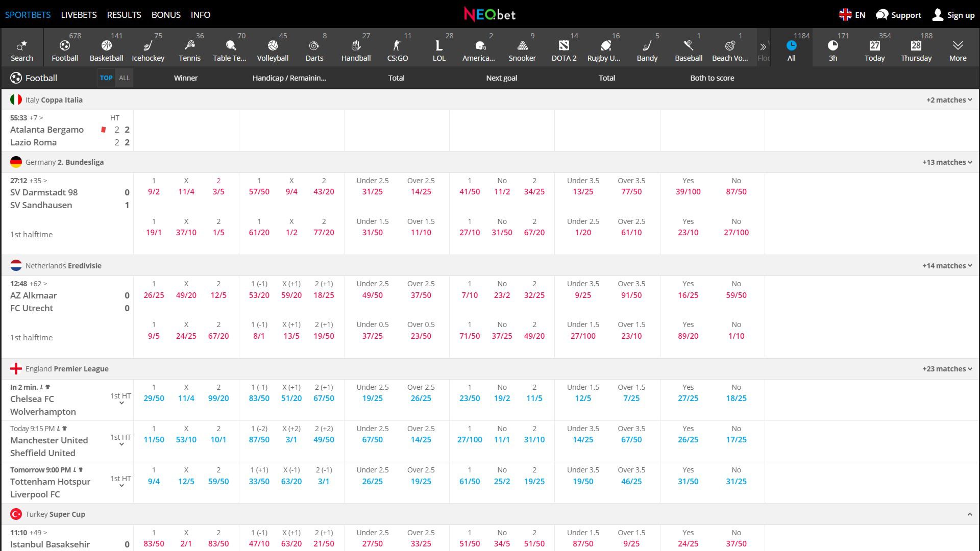This screenshot has height=551, width=980.
Task: Expand 1st HT for Tottenham match
Action: click(121, 482)
